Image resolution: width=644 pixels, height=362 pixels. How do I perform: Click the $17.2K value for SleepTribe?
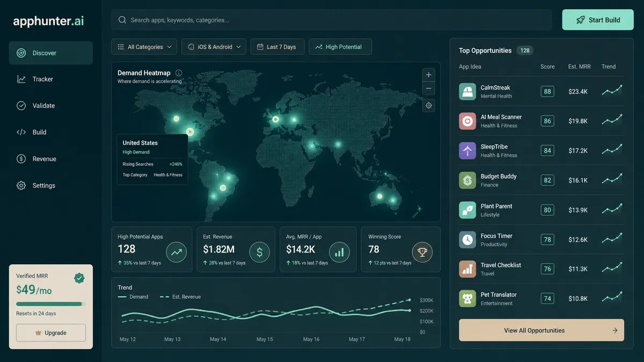tap(578, 151)
